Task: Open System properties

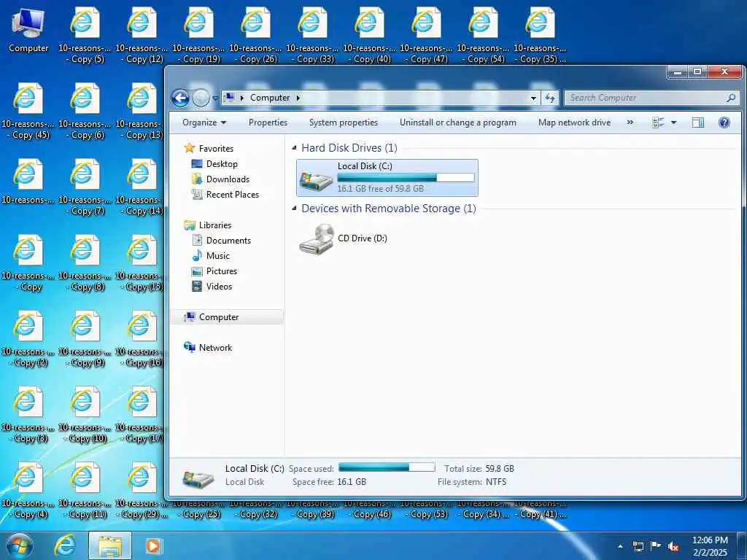Action: point(344,122)
